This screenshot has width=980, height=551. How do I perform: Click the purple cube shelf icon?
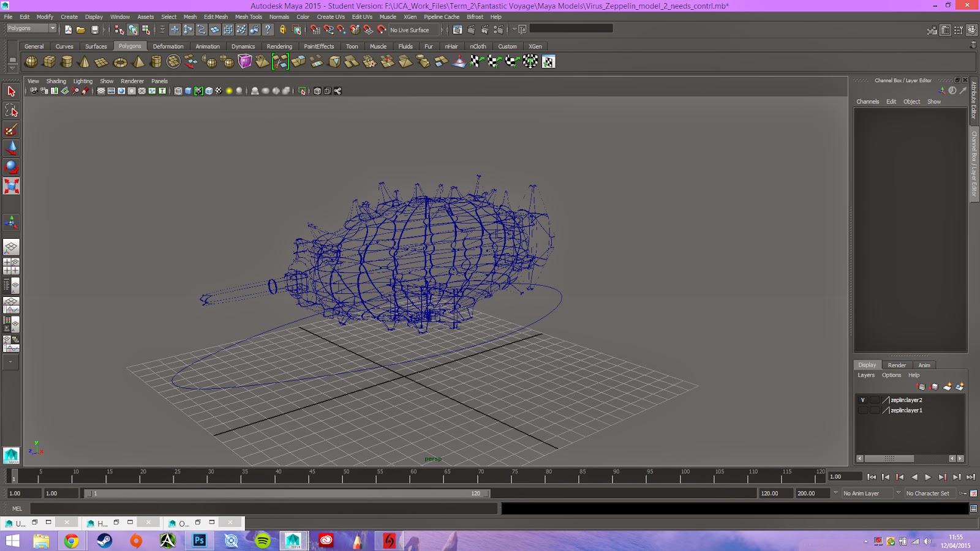click(245, 61)
